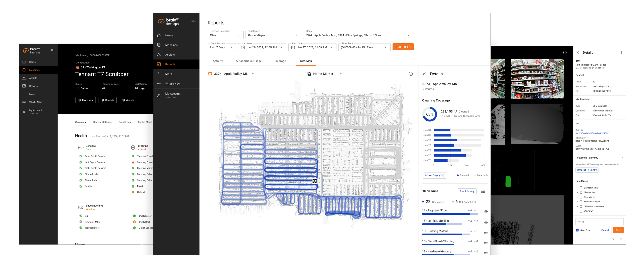The image size is (644, 255).
Task: Open Clean Runs filter settings icon
Action: tap(483, 191)
